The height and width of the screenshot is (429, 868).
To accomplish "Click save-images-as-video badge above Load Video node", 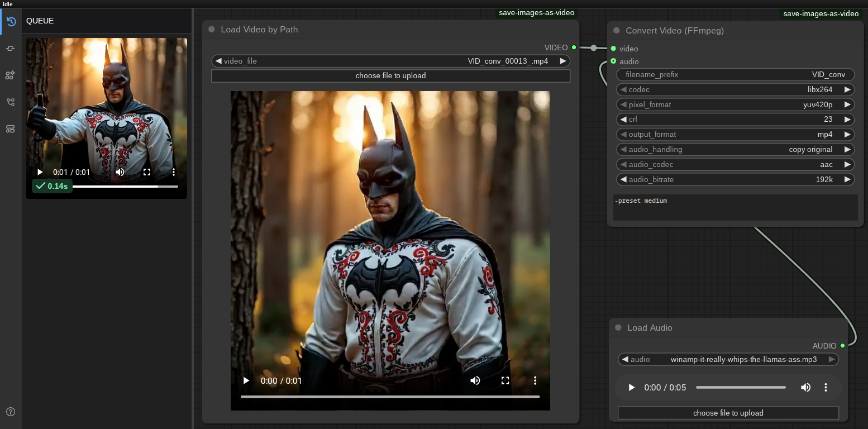I will [x=536, y=12].
